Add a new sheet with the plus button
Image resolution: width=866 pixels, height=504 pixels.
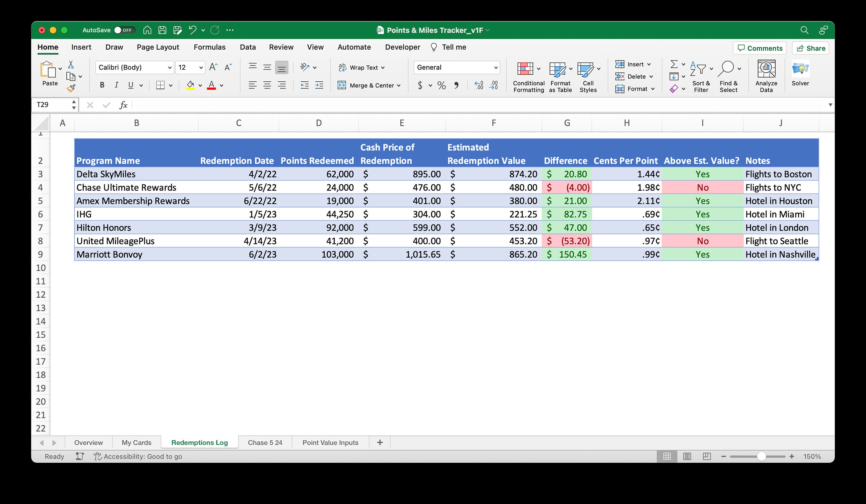[379, 443]
